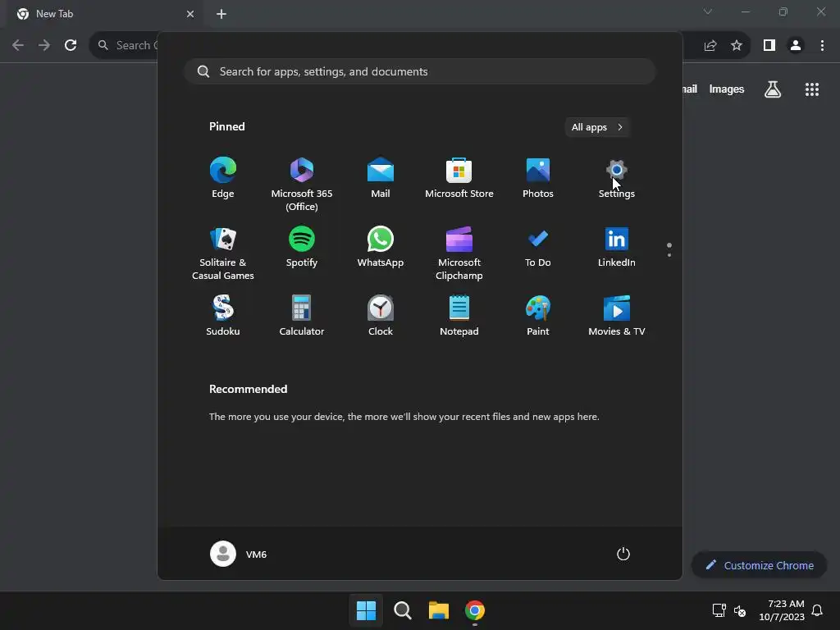Open Notepad
This screenshot has height=630, width=840.
[x=459, y=316]
